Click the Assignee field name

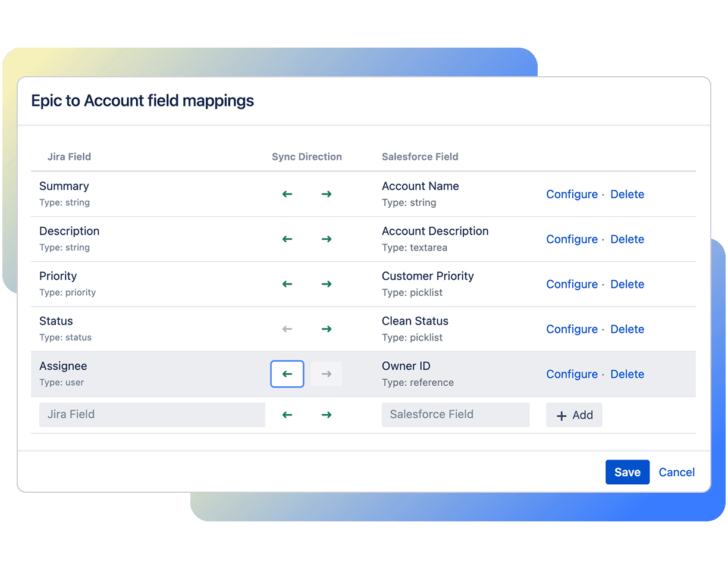point(63,367)
